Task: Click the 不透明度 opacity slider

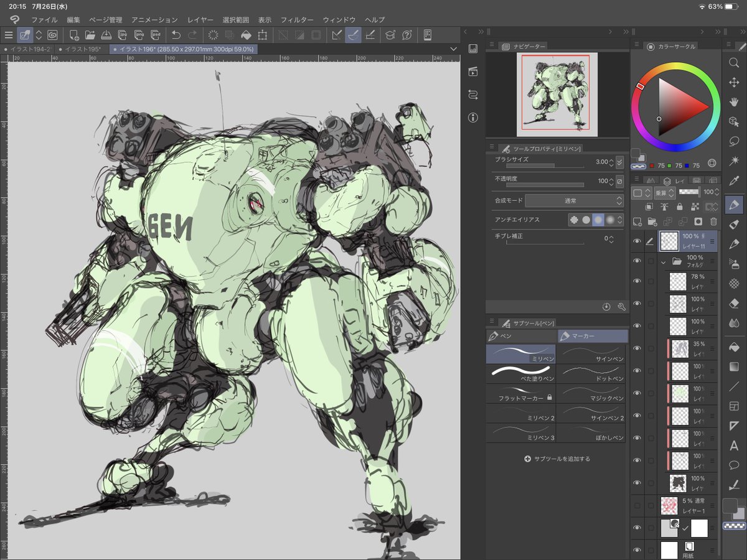Action: 544,185
